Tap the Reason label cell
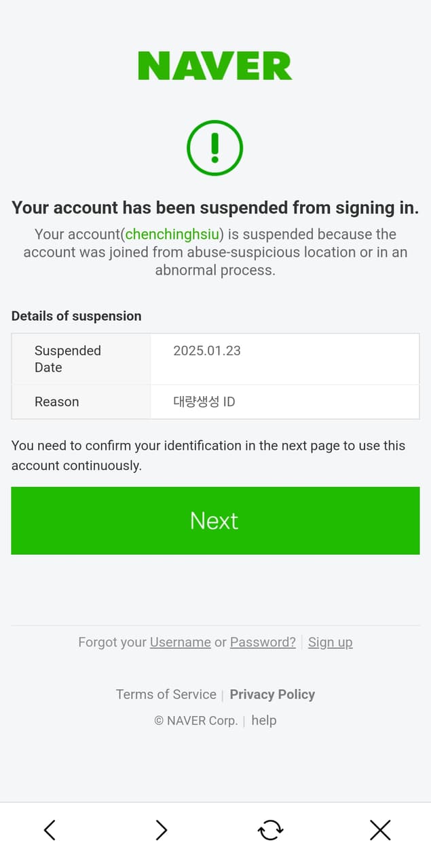Viewport: 431px width, 868px height. pos(56,401)
